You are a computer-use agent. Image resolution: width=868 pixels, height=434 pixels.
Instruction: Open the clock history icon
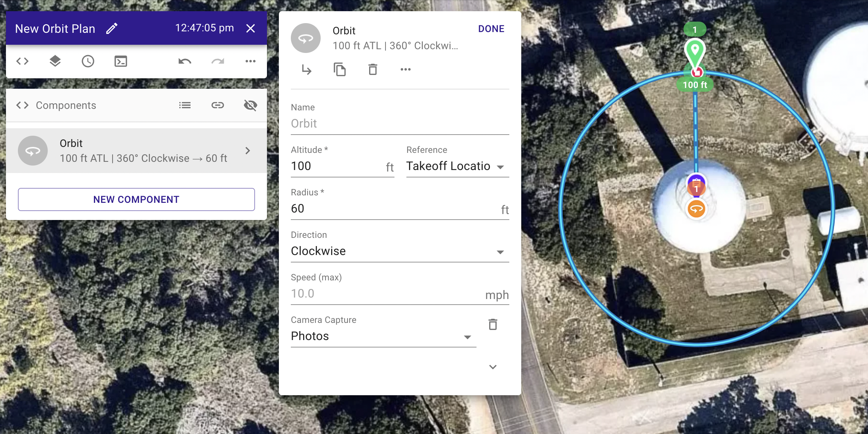coord(88,61)
